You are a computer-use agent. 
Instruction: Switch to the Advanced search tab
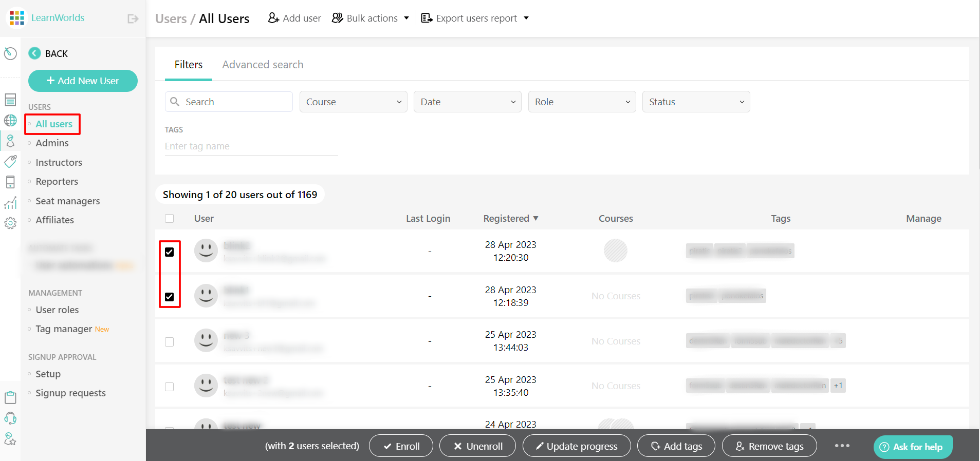point(263,65)
